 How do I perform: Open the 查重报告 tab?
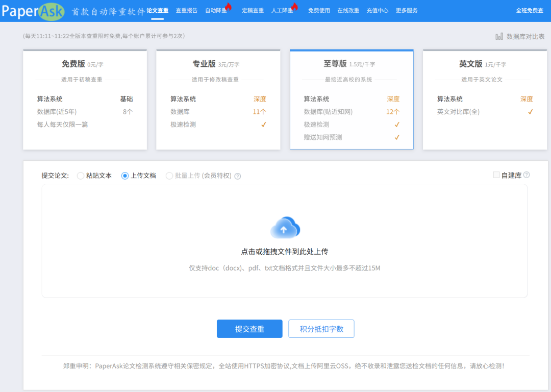point(187,10)
